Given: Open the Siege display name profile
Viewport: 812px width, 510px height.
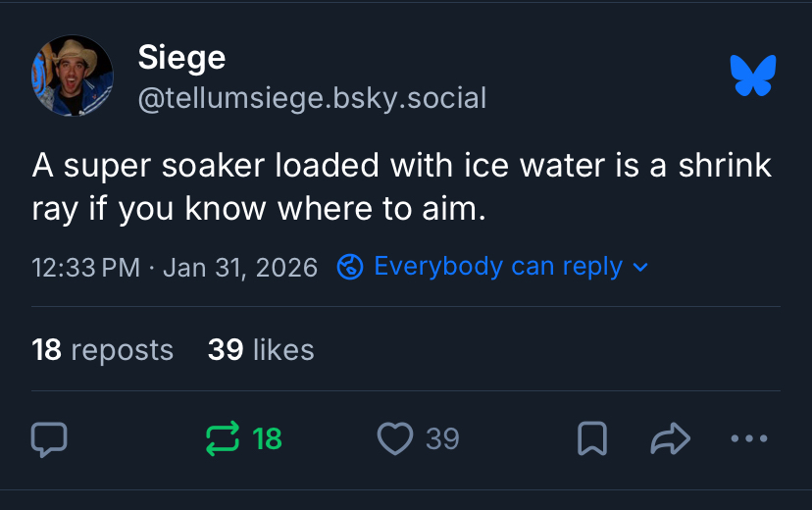Looking at the screenshot, I should pos(181,57).
